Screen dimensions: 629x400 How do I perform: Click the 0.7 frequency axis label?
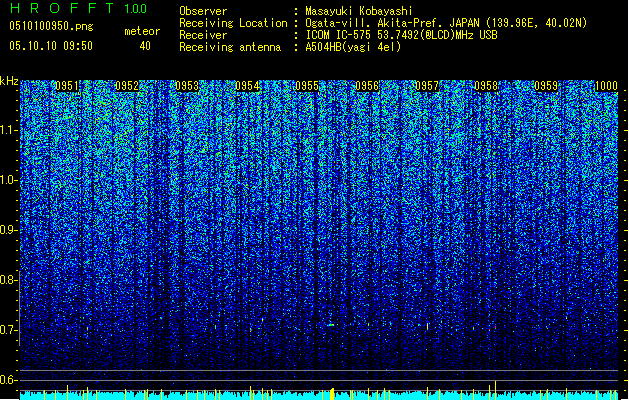point(9,330)
